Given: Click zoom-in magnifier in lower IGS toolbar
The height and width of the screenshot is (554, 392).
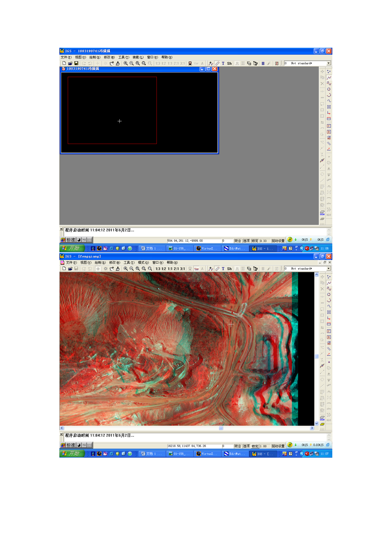Looking at the screenshot, I should point(126,269).
